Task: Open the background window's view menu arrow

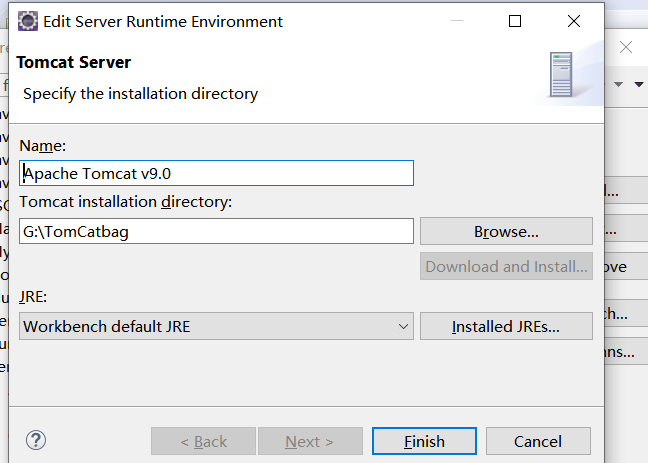Action: (640, 84)
